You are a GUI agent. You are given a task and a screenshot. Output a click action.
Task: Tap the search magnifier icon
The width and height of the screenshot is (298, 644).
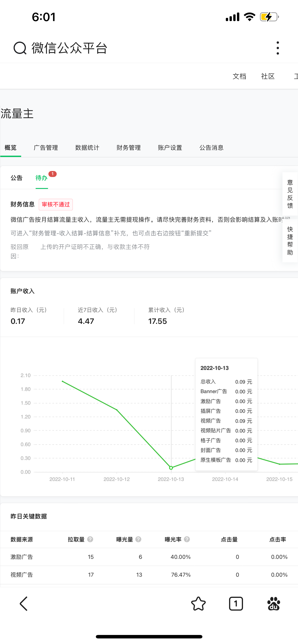pos(20,48)
